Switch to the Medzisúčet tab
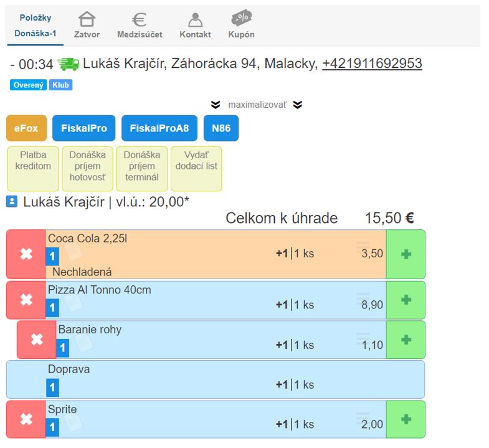Image resolution: width=489 pixels, height=448 pixels. [140, 25]
